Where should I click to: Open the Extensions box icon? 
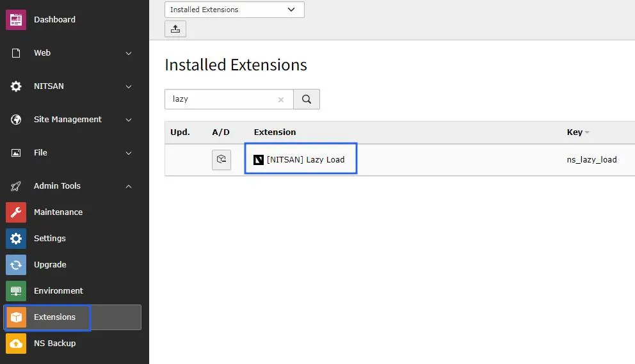(16, 317)
